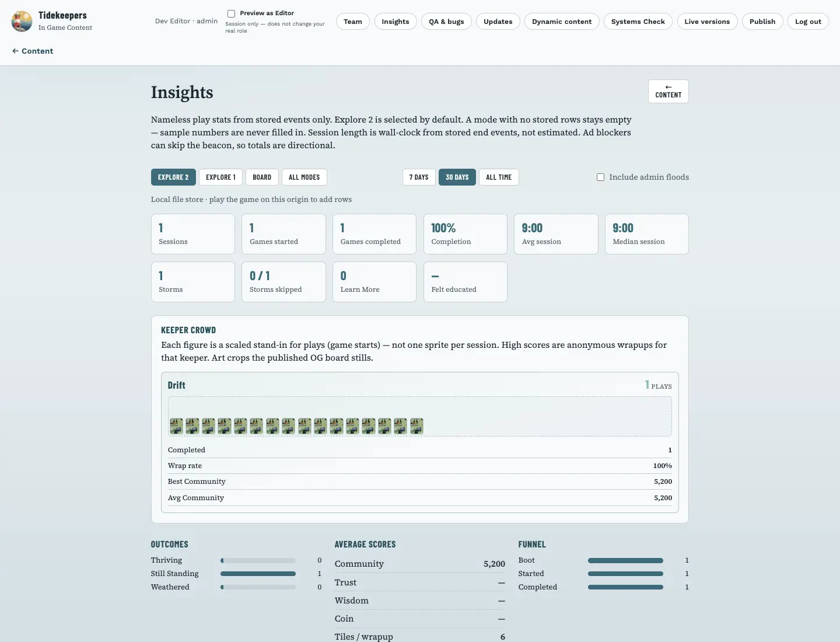Click the Felt educated card

pos(466,282)
